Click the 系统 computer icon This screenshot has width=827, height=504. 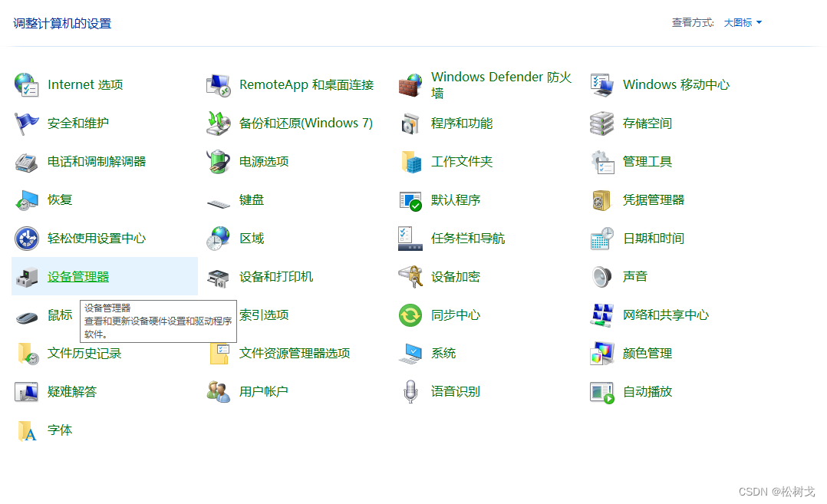[x=410, y=354]
